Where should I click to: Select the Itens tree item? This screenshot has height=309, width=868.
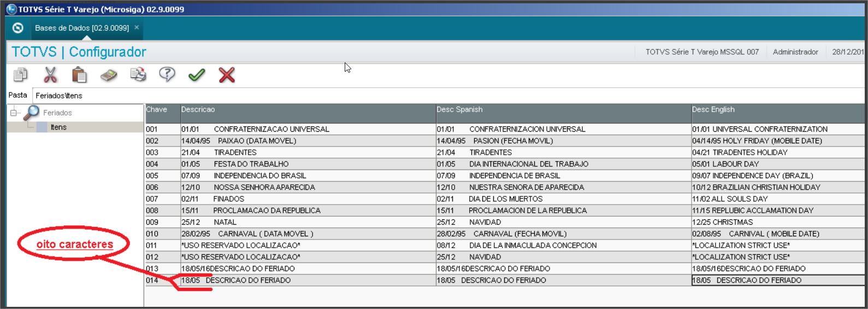pos(58,127)
